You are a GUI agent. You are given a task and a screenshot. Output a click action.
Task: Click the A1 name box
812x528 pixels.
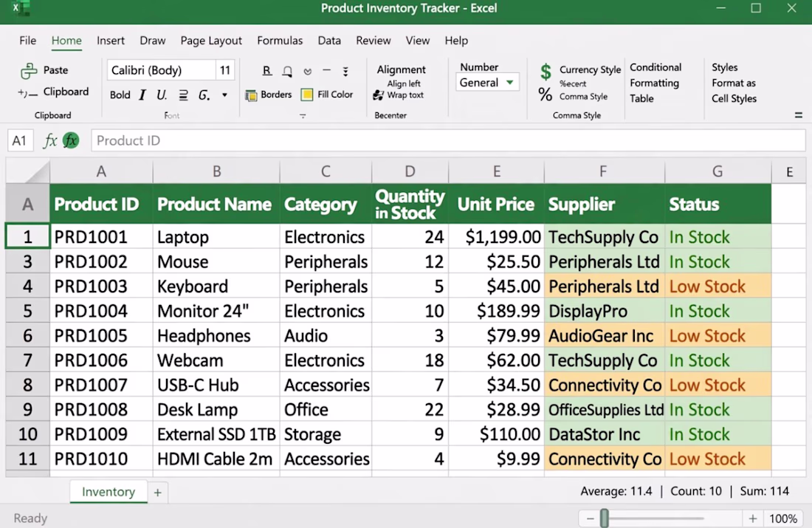click(x=20, y=140)
